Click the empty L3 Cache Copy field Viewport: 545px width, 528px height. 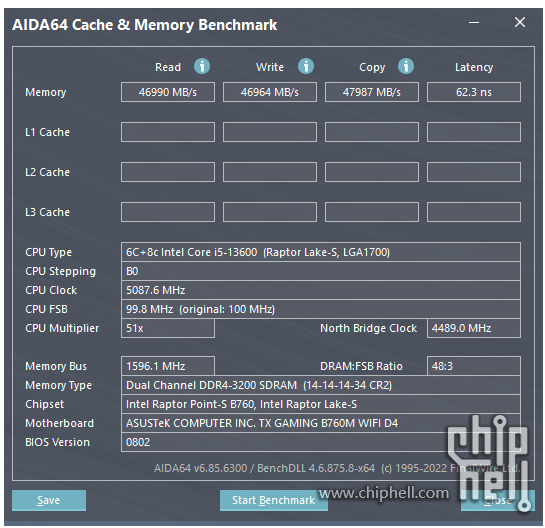[372, 212]
